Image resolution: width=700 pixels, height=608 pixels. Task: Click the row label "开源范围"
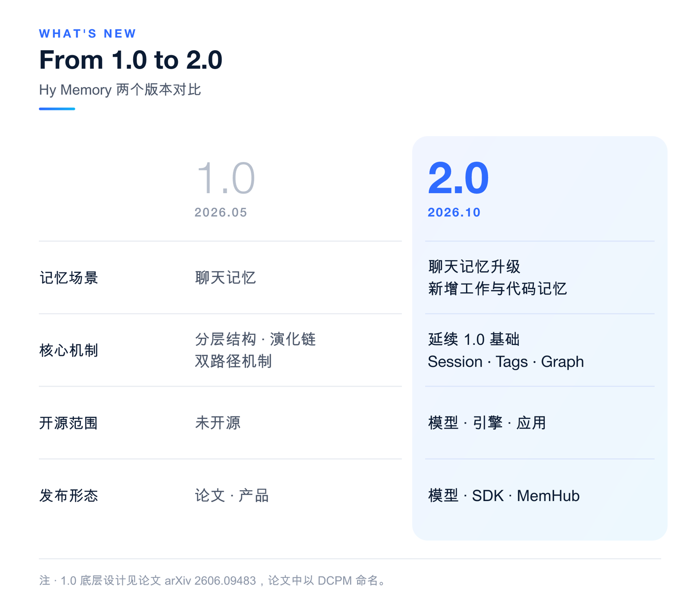pos(69,423)
